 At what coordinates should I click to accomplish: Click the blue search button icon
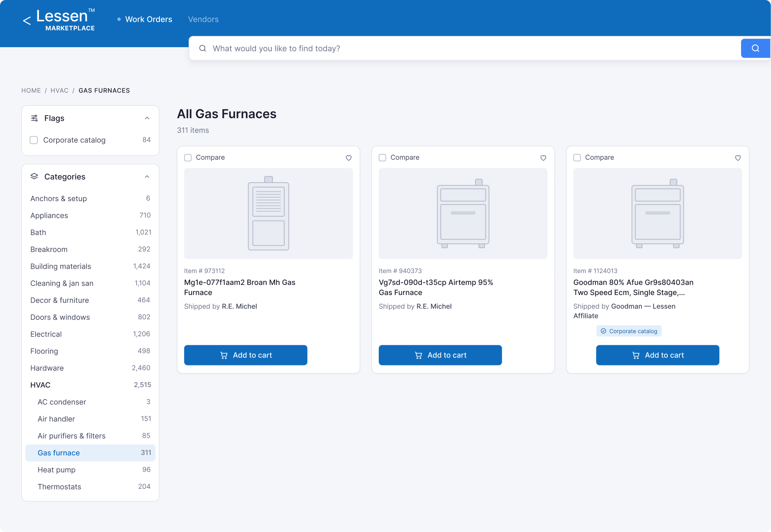coord(755,48)
